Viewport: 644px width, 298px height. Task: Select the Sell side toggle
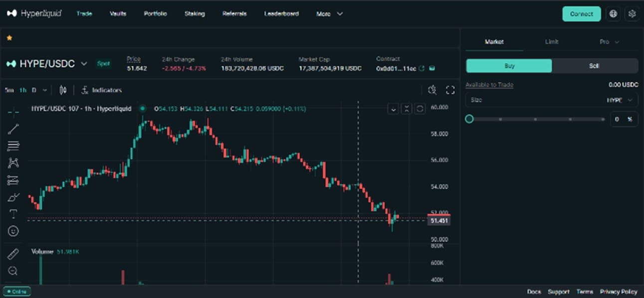pos(595,66)
